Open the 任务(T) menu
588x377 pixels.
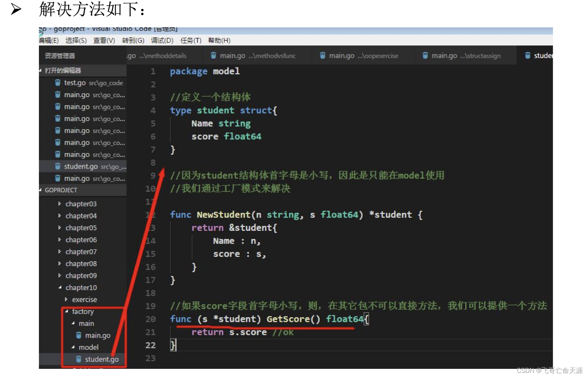pos(191,40)
